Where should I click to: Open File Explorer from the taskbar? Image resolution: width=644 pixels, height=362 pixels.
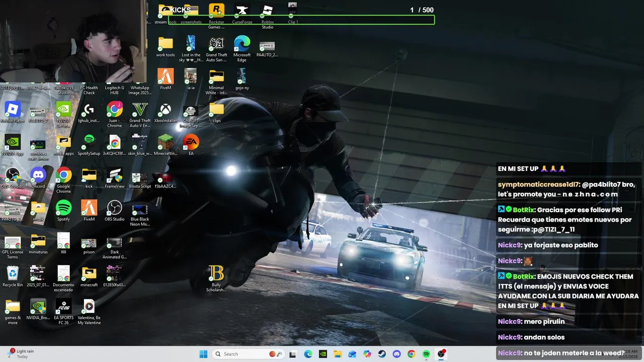338,354
